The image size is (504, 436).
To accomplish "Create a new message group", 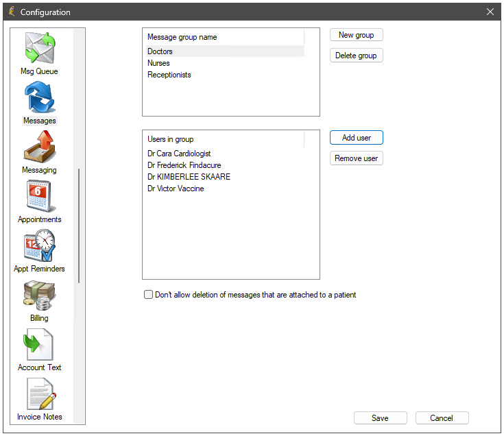I will (356, 35).
